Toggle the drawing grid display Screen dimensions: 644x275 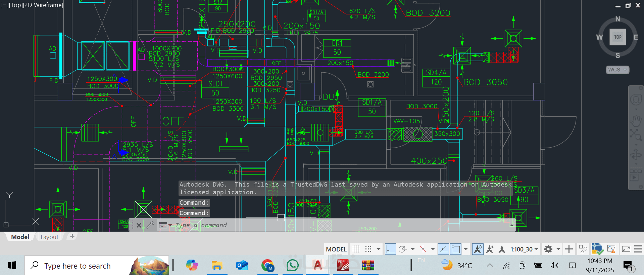(356, 249)
